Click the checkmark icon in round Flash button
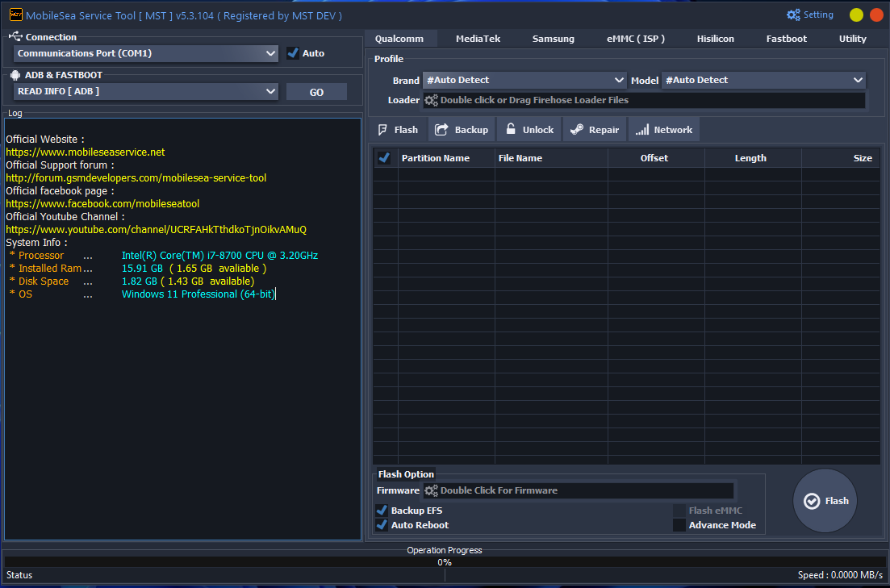 [x=812, y=501]
